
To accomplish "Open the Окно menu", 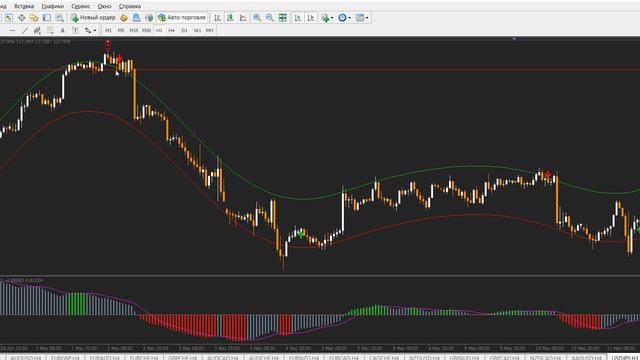I will point(104,6).
